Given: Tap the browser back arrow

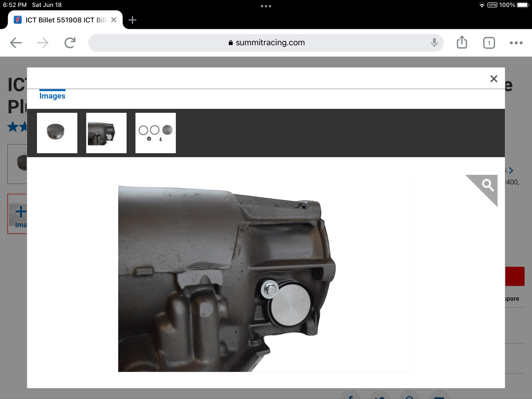Looking at the screenshot, I should point(16,43).
